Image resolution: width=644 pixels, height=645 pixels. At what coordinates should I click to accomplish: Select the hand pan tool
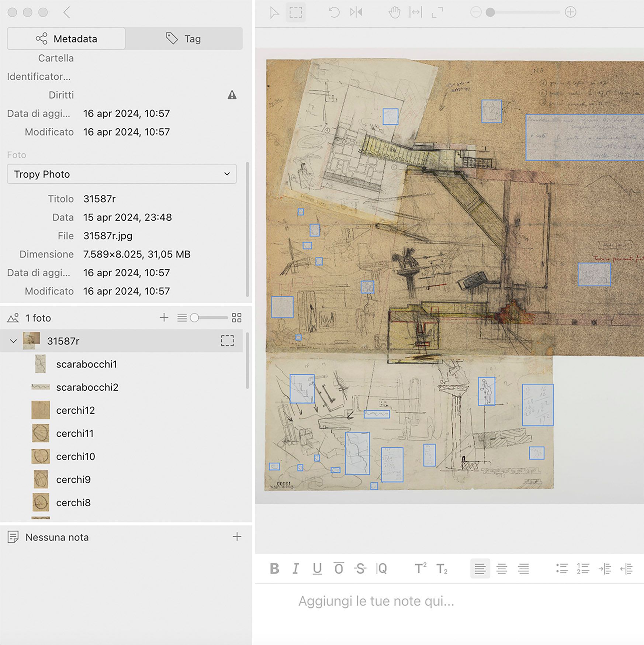394,13
